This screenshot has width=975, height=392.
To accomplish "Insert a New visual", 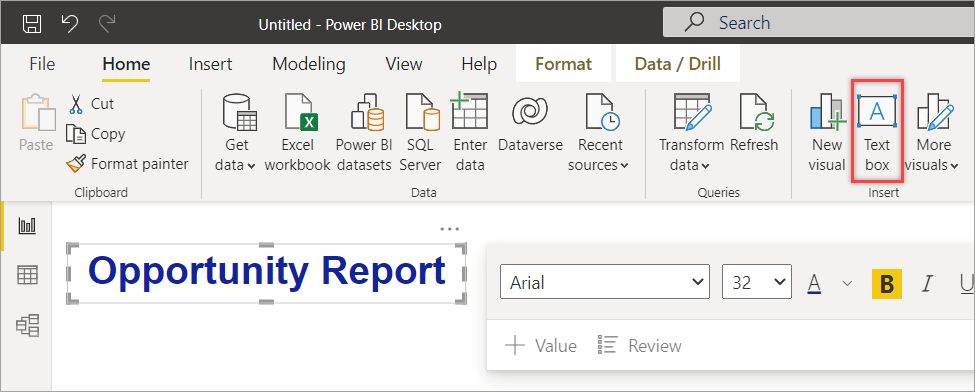I will pos(827,133).
